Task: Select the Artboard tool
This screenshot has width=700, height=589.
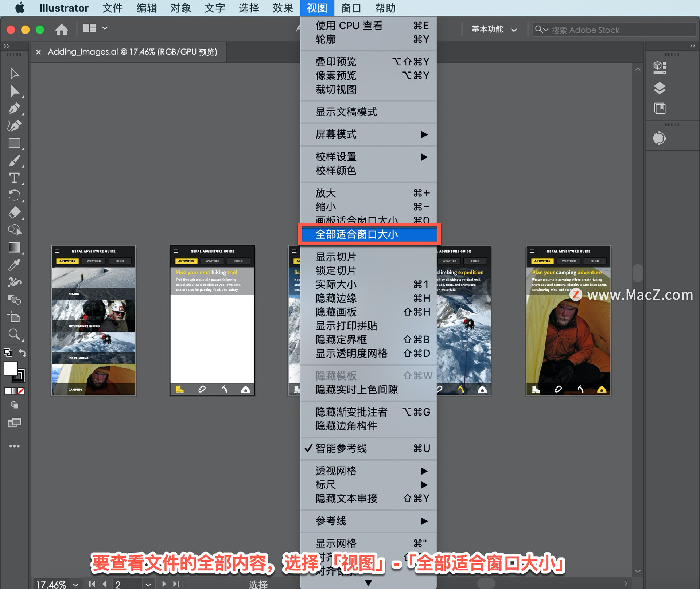Action: (15, 317)
